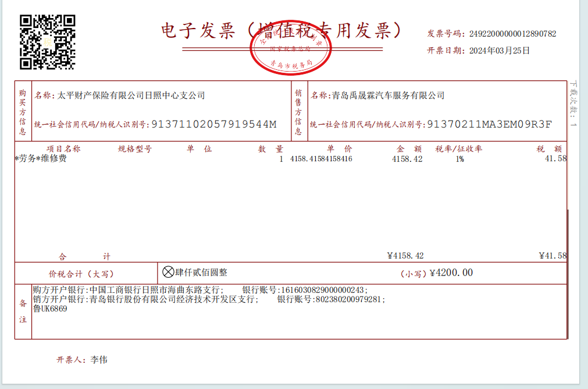The image size is (588, 389).
Task: Click the total amount ¥4158.42 in 合计 row
Action: click(x=405, y=256)
